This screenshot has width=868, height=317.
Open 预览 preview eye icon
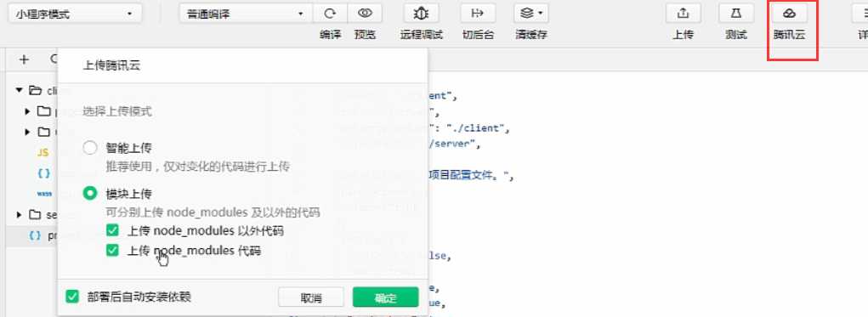pos(364,14)
